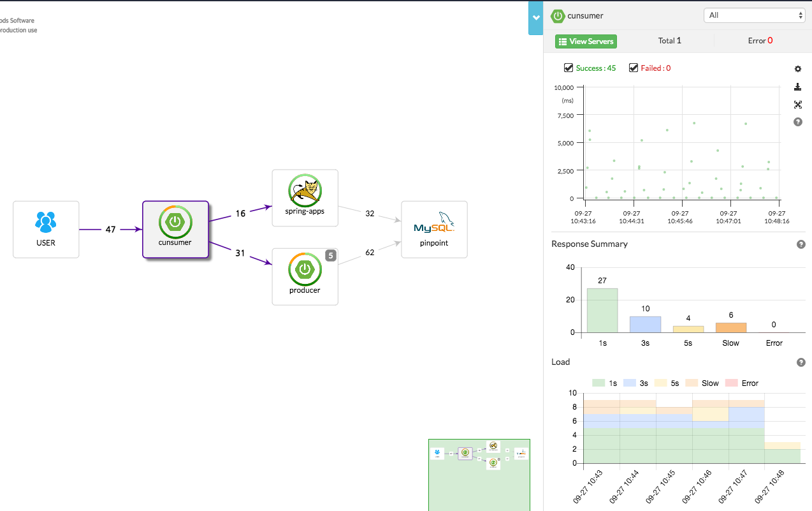
Task: Click the link count 31 to producer
Action: pos(240,253)
